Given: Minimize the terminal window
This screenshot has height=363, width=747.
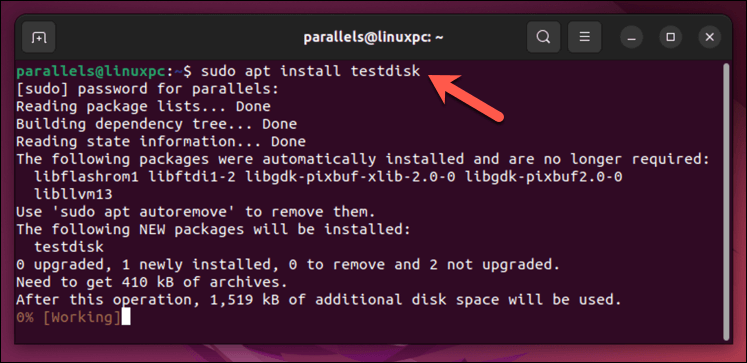Looking at the screenshot, I should tap(632, 37).
